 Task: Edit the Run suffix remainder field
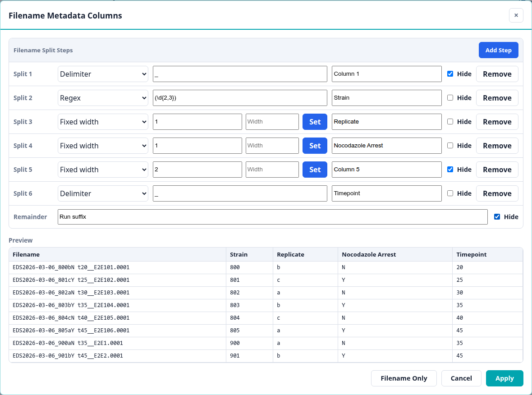[x=272, y=217]
